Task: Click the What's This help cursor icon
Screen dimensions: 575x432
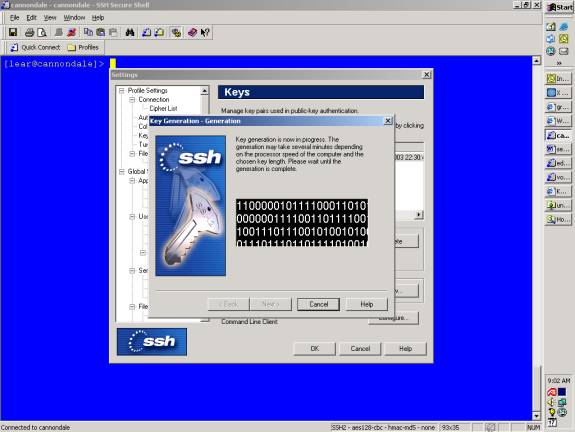Action: [205, 32]
